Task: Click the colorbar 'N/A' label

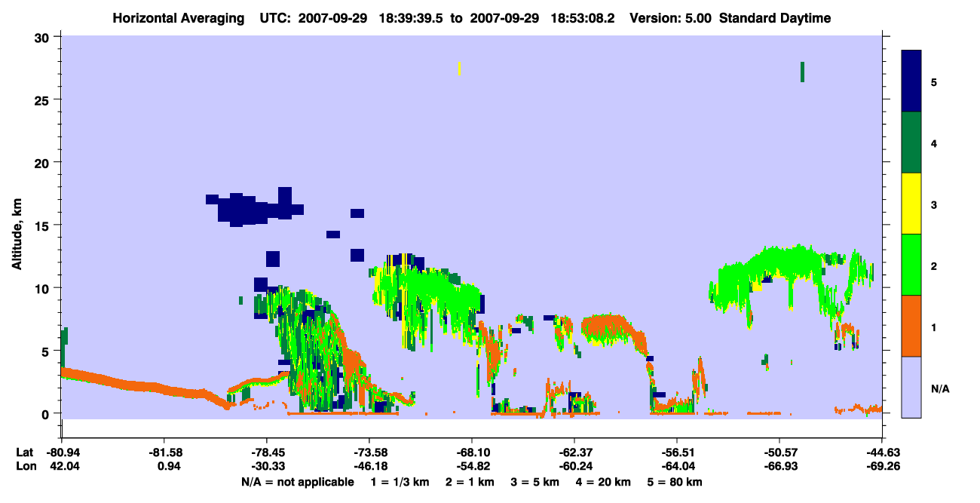Action: click(x=940, y=389)
